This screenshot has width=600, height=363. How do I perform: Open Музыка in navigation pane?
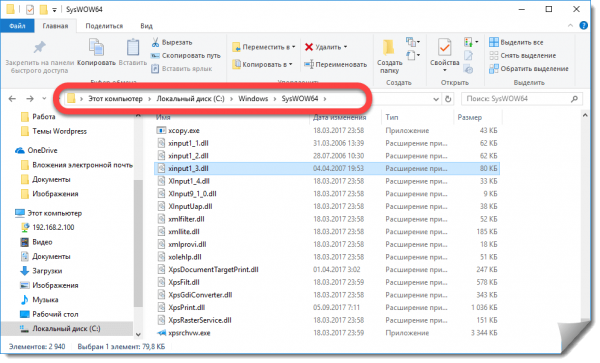click(x=45, y=300)
